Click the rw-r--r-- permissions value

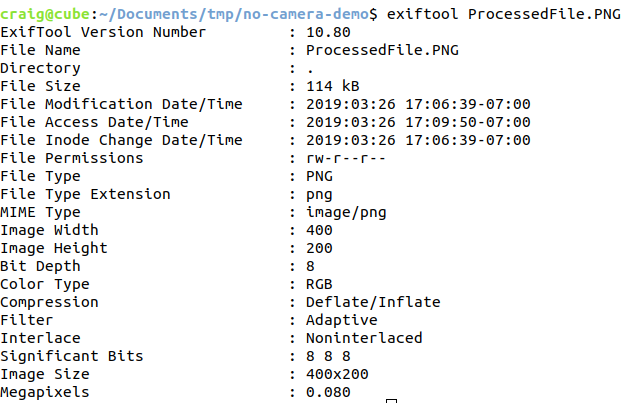coord(346,158)
